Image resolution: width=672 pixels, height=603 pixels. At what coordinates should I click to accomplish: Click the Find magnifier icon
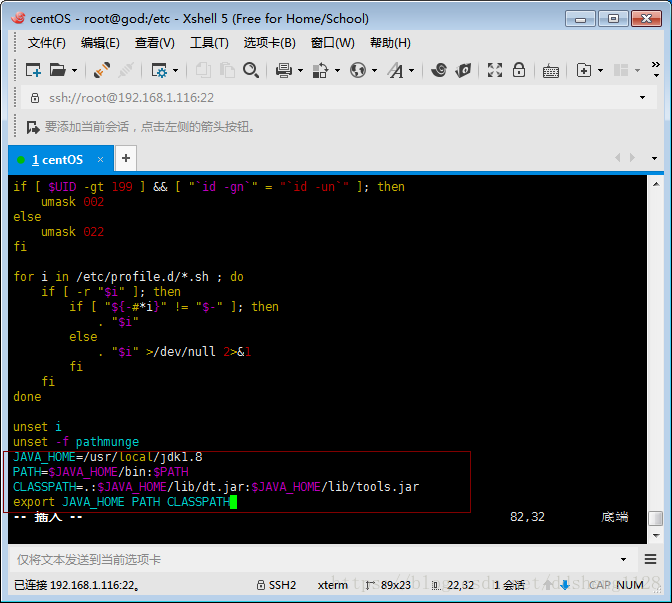(251, 70)
